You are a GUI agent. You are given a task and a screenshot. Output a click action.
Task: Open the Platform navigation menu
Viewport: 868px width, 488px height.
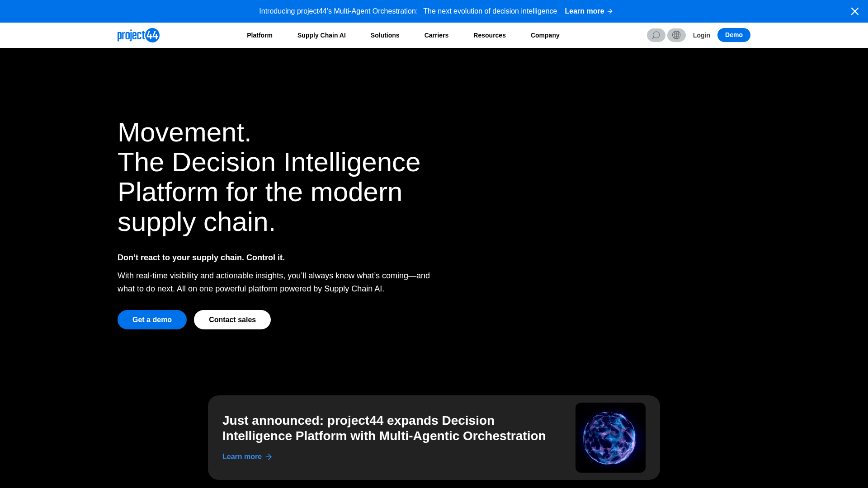pos(259,35)
